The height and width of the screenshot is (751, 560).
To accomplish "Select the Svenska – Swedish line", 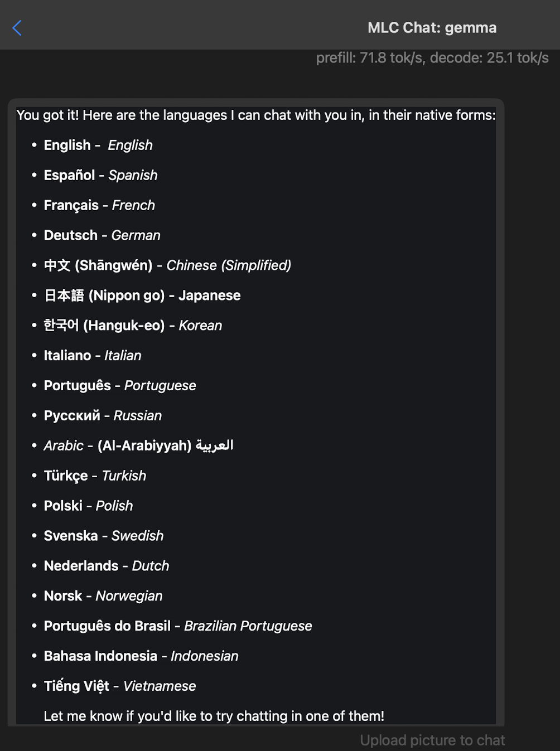I will pyautogui.click(x=104, y=536).
